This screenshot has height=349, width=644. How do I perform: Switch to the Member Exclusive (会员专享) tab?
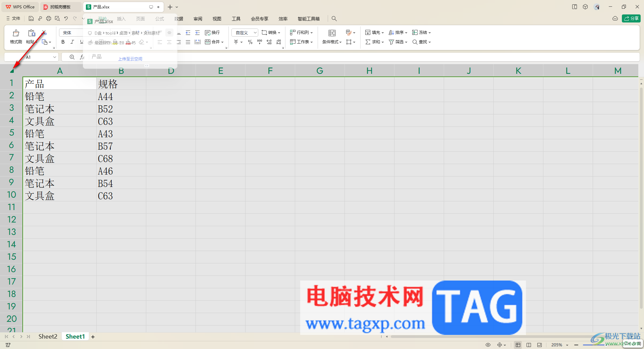260,19
